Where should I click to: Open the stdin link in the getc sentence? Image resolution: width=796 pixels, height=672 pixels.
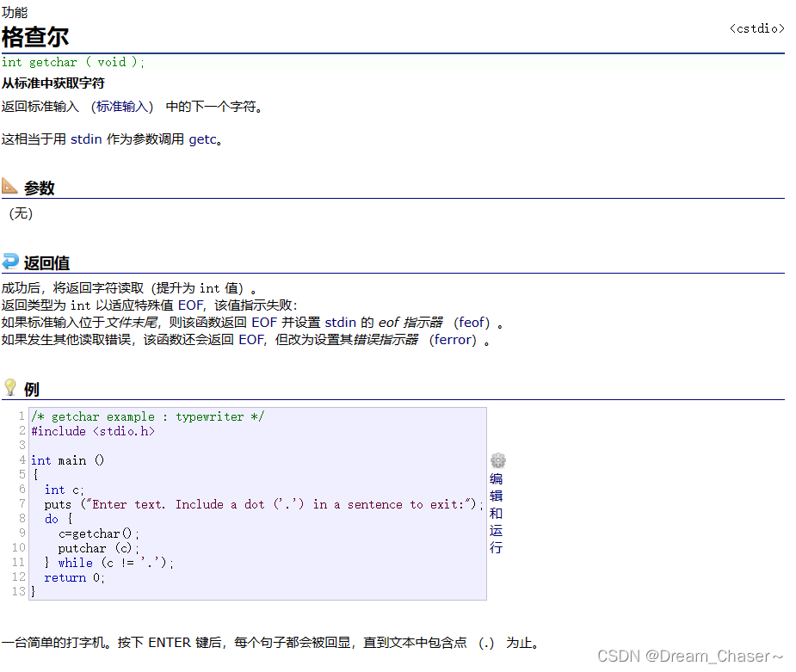point(86,139)
